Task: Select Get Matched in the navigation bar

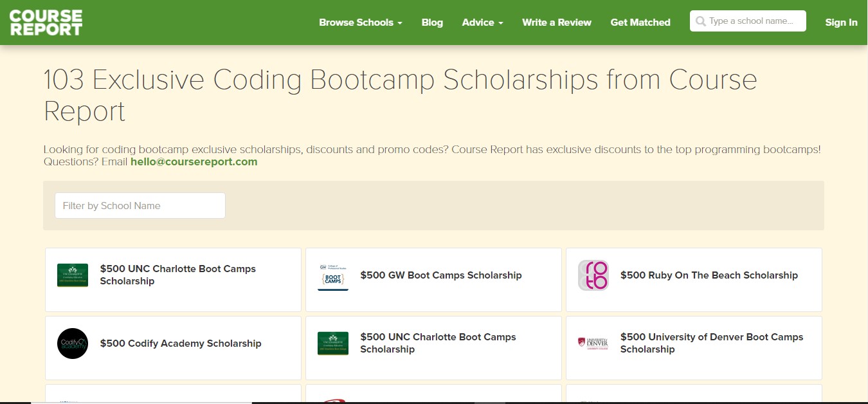Action: [640, 23]
